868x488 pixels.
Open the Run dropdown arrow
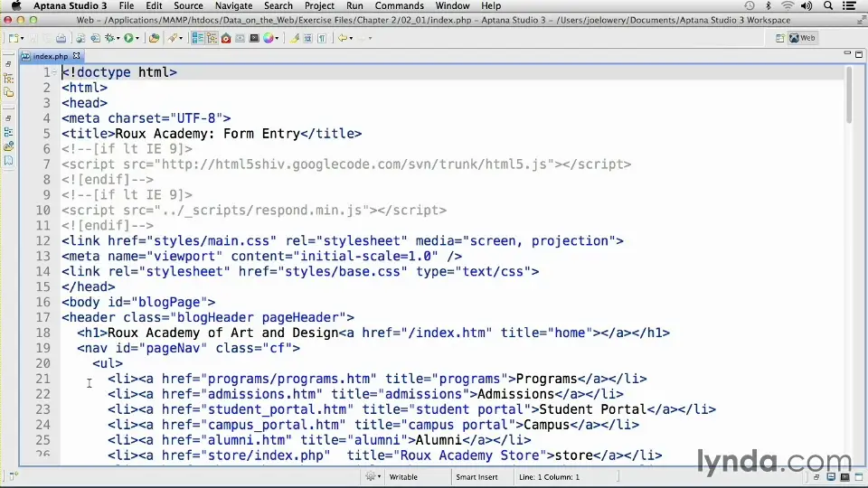(137, 39)
